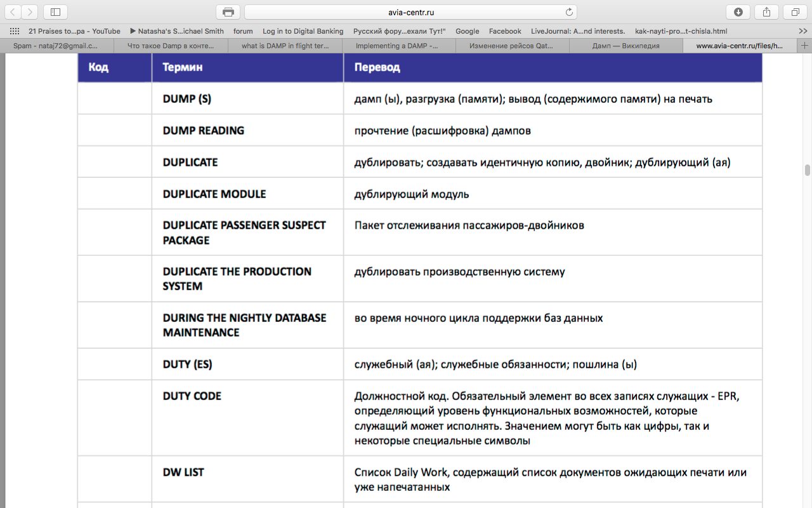Expand hidden bookmarks overflow chevron
The width and height of the screenshot is (812, 508).
802,31
